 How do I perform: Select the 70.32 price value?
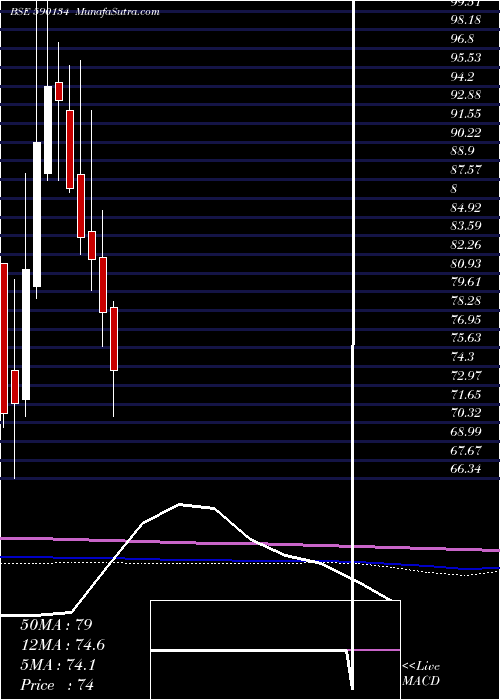point(466,412)
